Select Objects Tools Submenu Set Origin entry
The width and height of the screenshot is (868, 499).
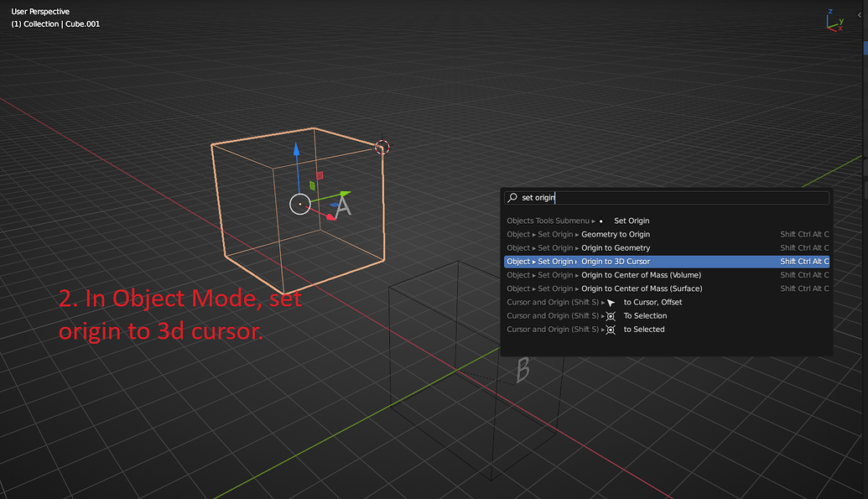click(x=667, y=221)
